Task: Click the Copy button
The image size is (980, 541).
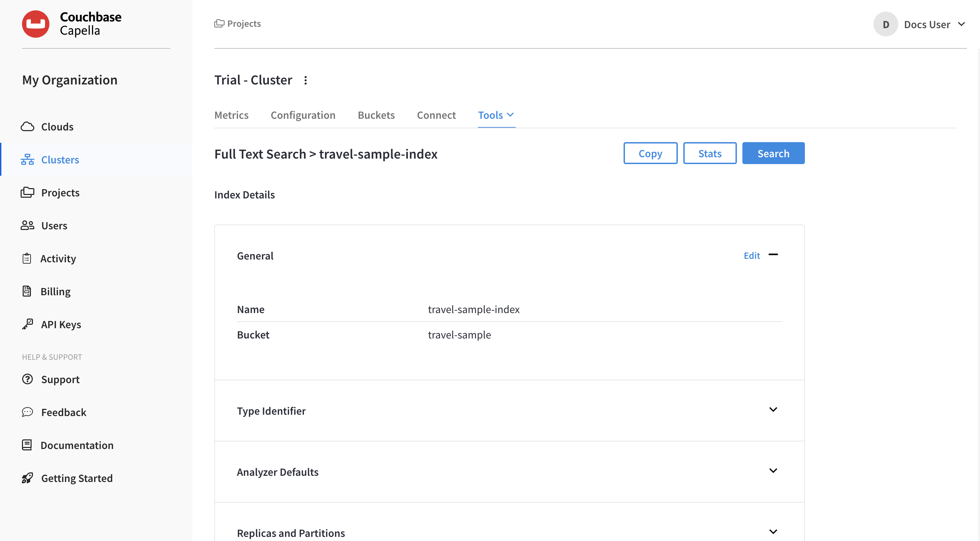Action: (650, 153)
